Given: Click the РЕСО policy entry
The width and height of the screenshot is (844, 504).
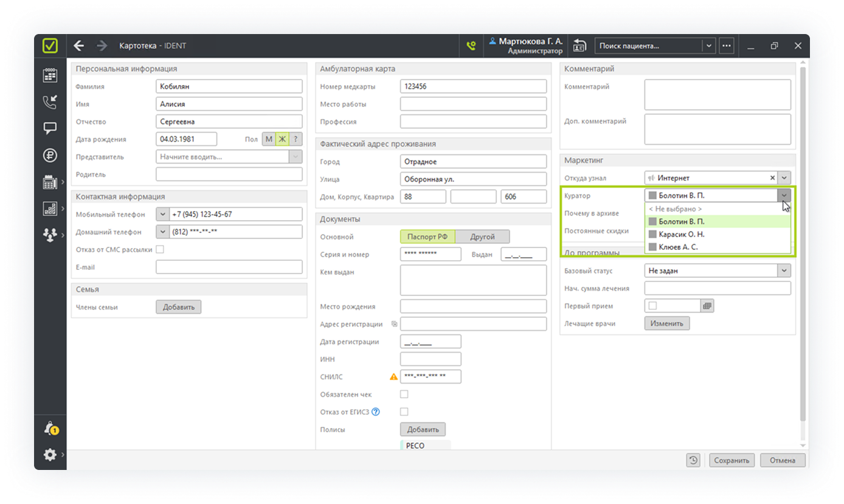Looking at the screenshot, I should (x=426, y=446).
